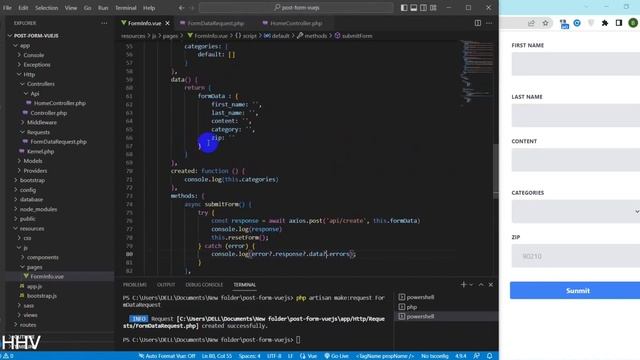Start Go Live server from status bar
Viewport: 640px width, 360px height.
click(336, 356)
